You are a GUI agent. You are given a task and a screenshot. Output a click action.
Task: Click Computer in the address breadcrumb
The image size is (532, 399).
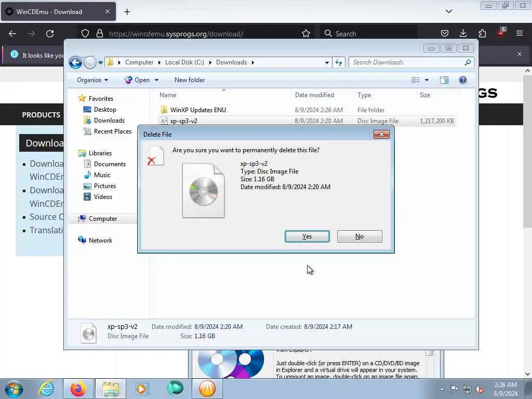click(139, 62)
